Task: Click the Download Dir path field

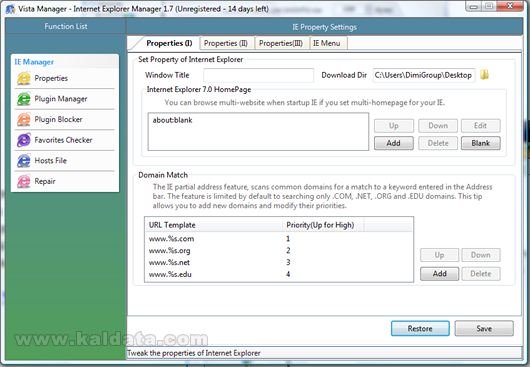Action: (424, 75)
